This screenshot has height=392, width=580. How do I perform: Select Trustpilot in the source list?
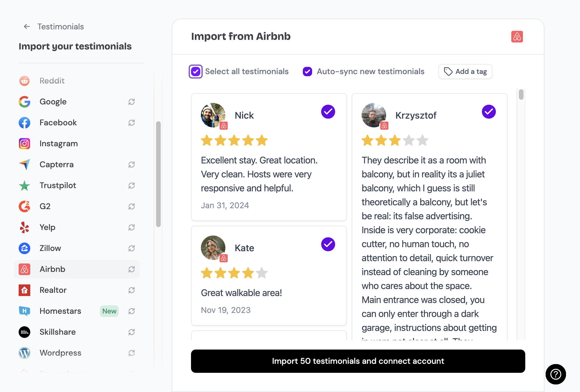[x=77, y=185]
